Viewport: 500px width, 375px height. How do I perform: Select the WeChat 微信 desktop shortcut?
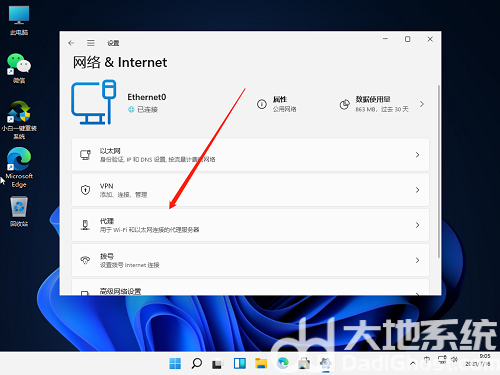pyautogui.click(x=19, y=68)
